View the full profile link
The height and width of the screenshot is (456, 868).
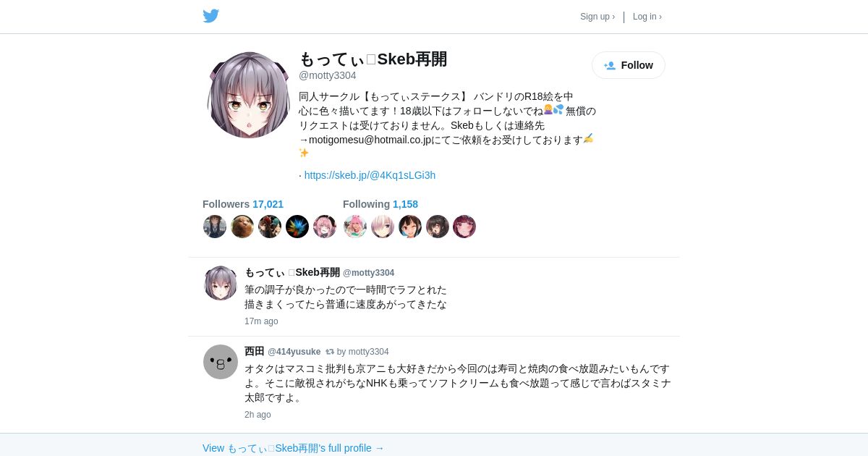click(294, 448)
